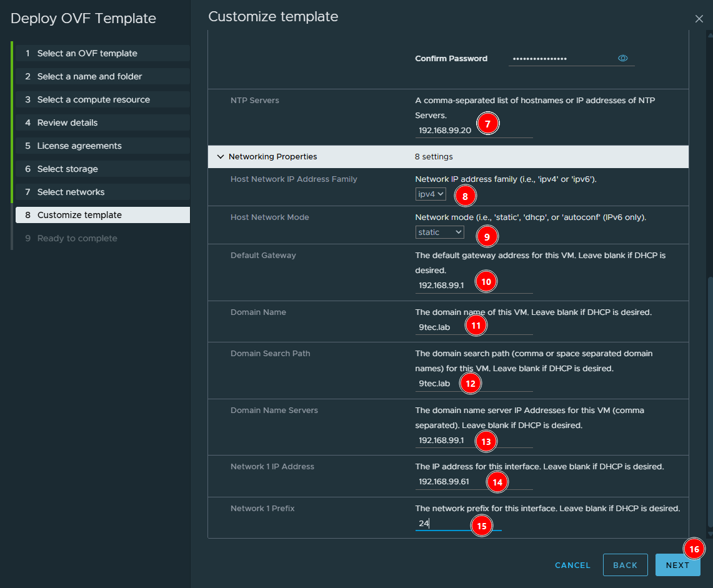Go to step 1 Select an OVF template
713x588 pixels.
click(102, 53)
